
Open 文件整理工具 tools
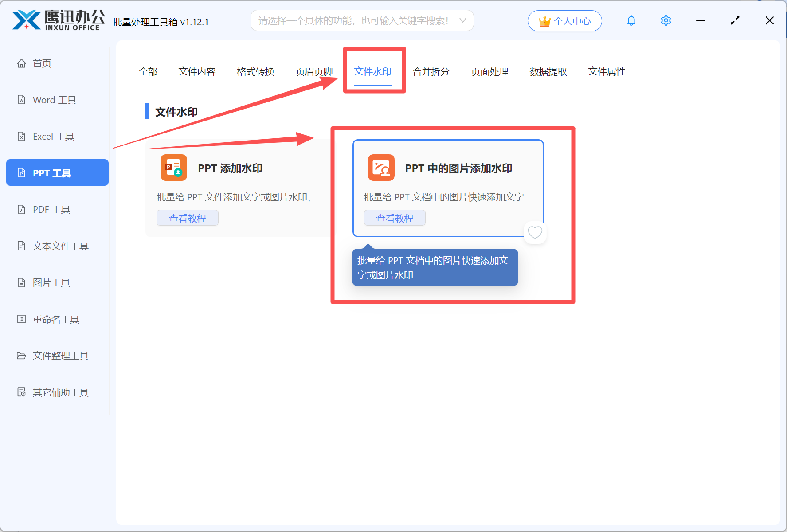[60, 356]
